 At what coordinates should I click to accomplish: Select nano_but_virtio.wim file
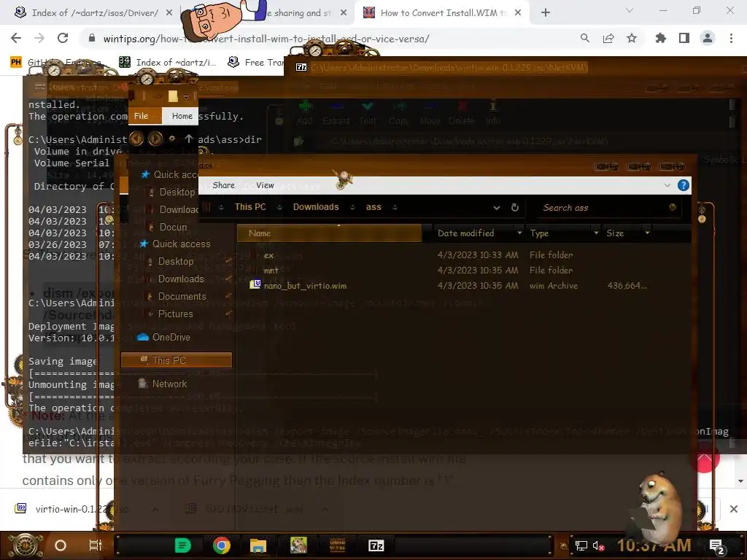point(448,286)
